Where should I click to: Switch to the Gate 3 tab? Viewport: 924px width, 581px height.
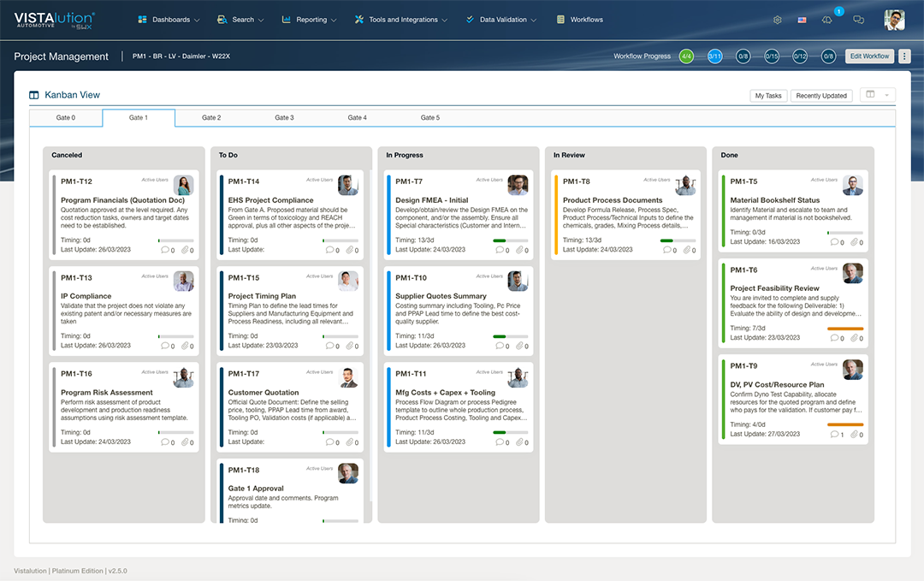tap(284, 118)
